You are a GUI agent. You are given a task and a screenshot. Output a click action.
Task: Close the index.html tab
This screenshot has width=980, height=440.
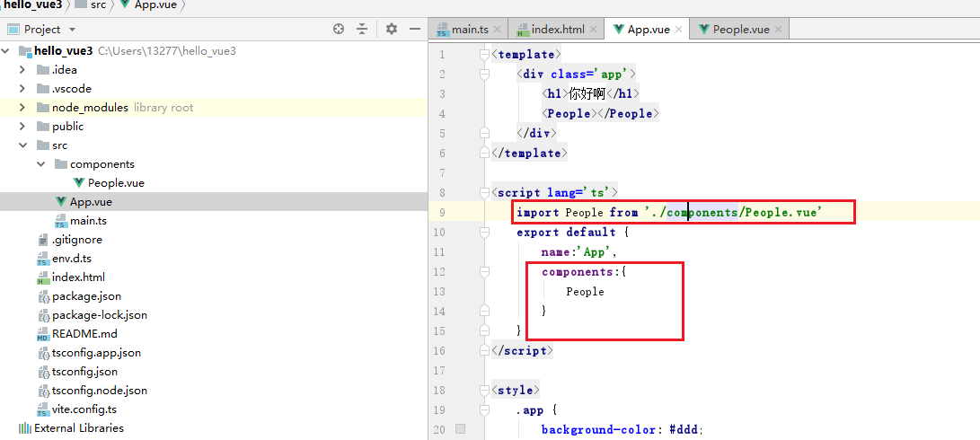[593, 30]
